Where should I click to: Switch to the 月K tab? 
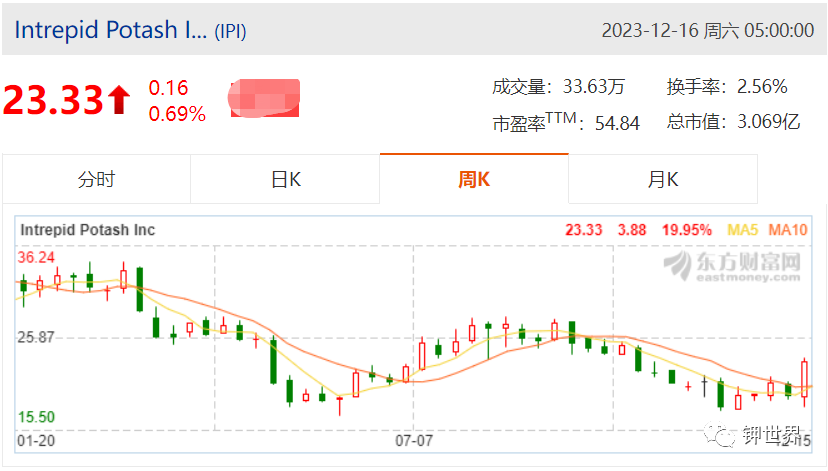[663, 180]
